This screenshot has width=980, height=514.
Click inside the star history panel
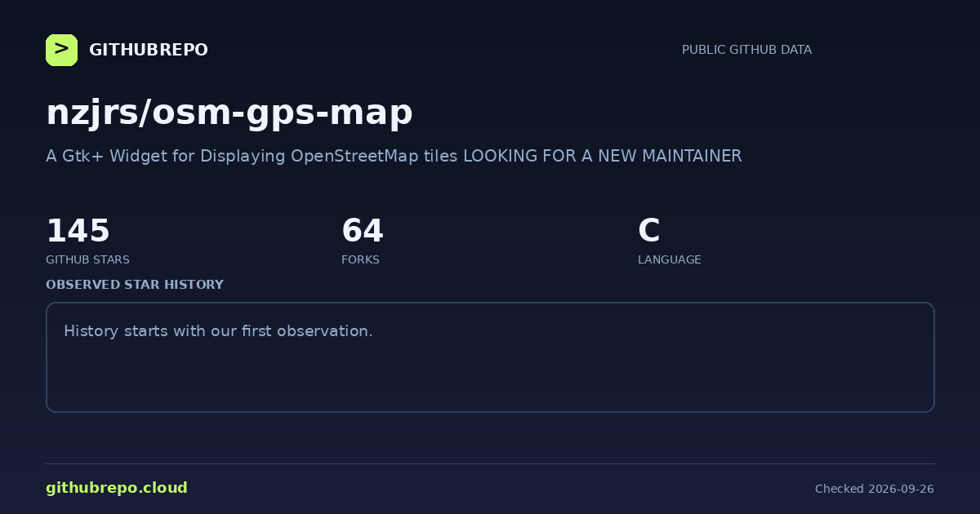pos(490,357)
